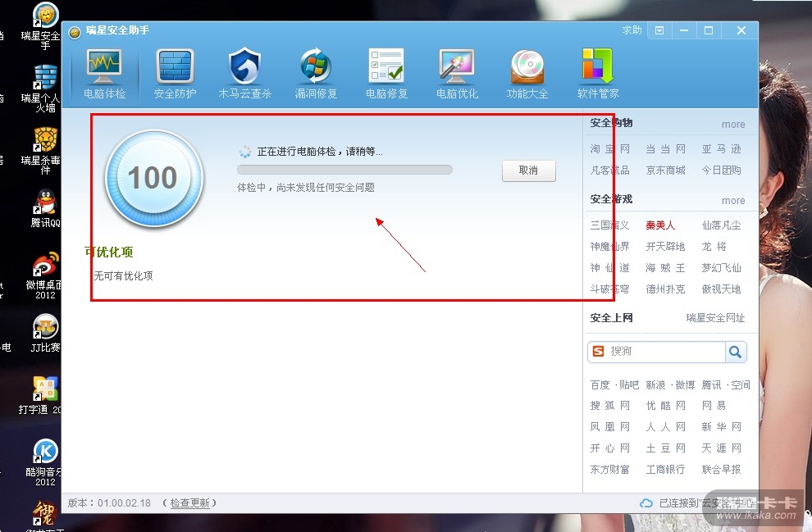Open the 电脑体检 checkup tab

point(105,74)
